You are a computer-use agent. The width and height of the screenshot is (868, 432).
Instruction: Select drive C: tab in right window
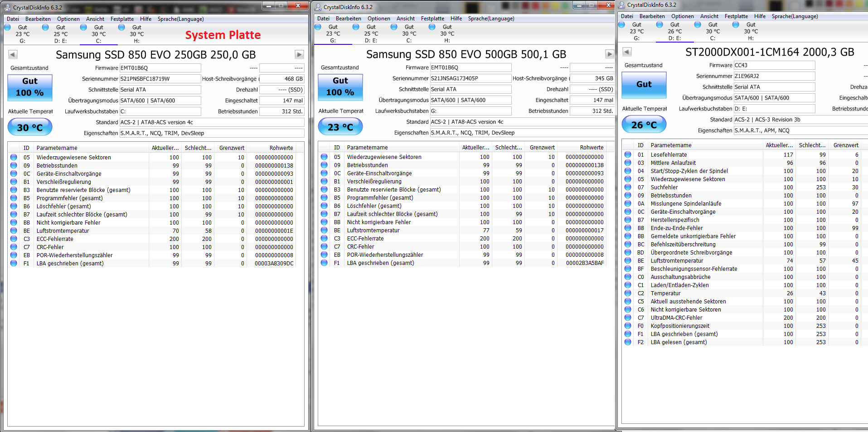pos(713,31)
